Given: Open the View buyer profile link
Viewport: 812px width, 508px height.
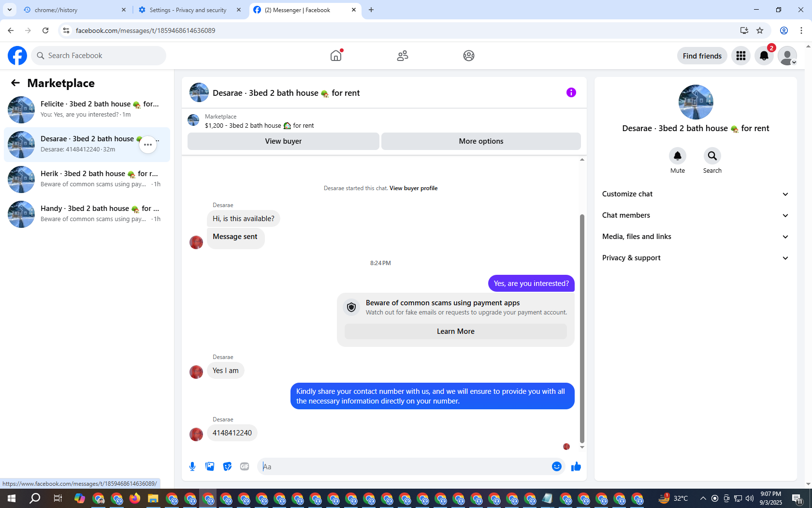Looking at the screenshot, I should 413,188.
